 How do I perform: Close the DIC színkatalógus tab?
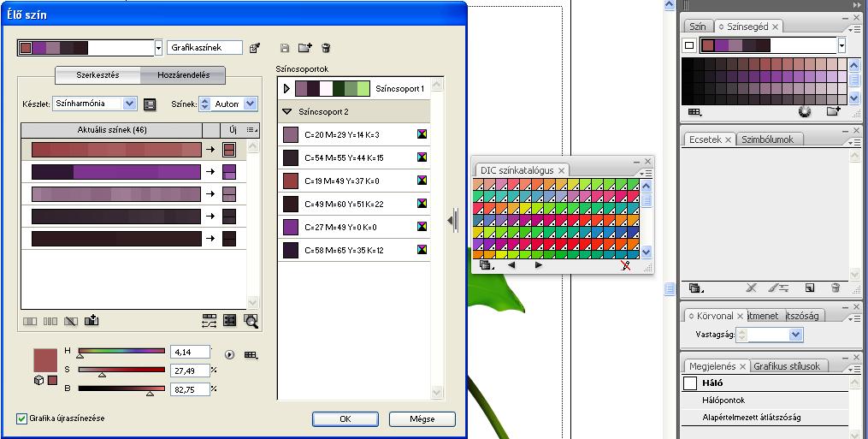click(561, 171)
